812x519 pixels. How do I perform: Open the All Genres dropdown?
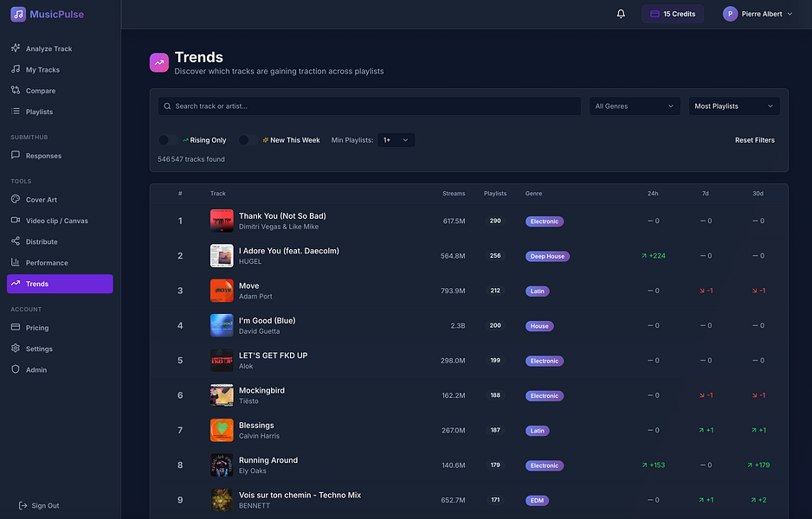[x=635, y=106]
